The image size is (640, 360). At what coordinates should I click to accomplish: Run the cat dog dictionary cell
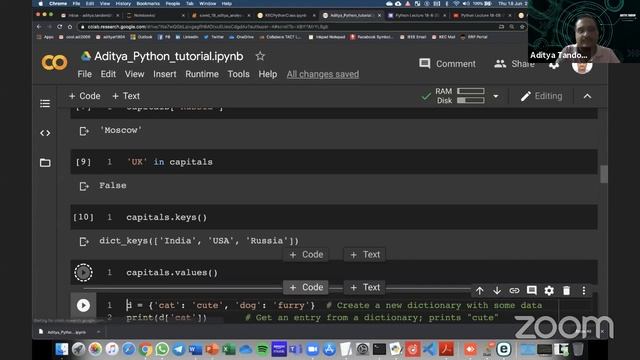tap(83, 305)
